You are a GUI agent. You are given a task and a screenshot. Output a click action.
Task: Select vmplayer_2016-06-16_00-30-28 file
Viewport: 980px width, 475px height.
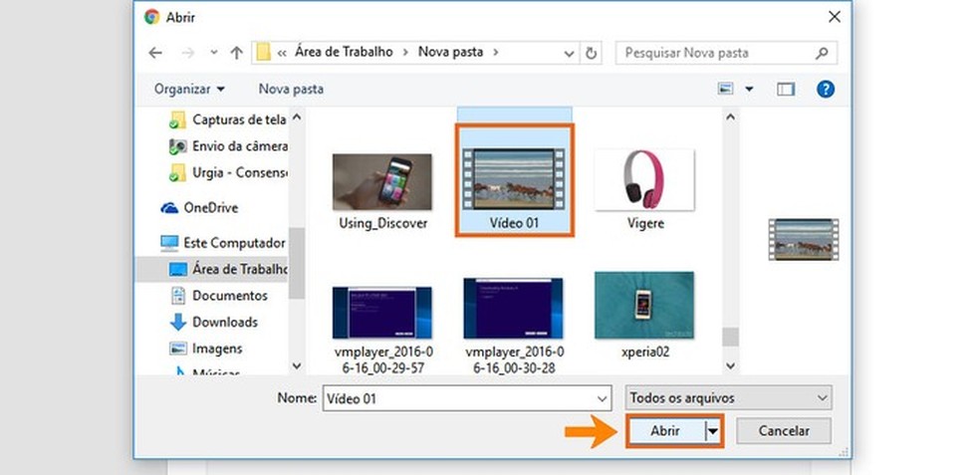click(514, 325)
